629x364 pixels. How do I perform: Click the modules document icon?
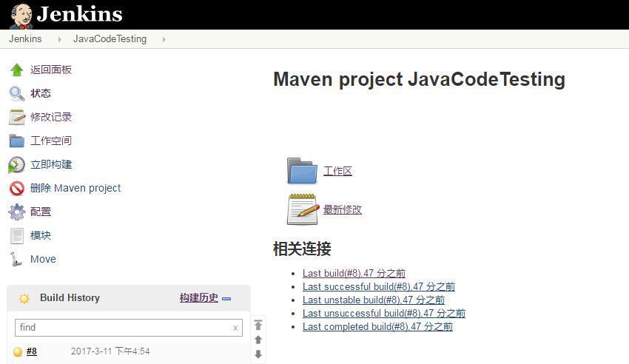16,236
